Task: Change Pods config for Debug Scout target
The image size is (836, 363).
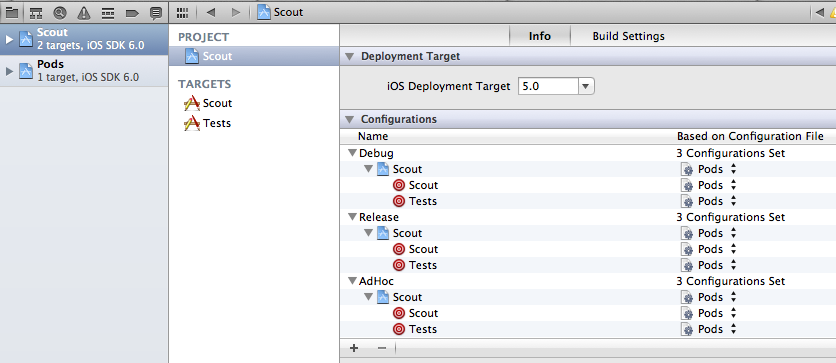Action: pos(709,185)
